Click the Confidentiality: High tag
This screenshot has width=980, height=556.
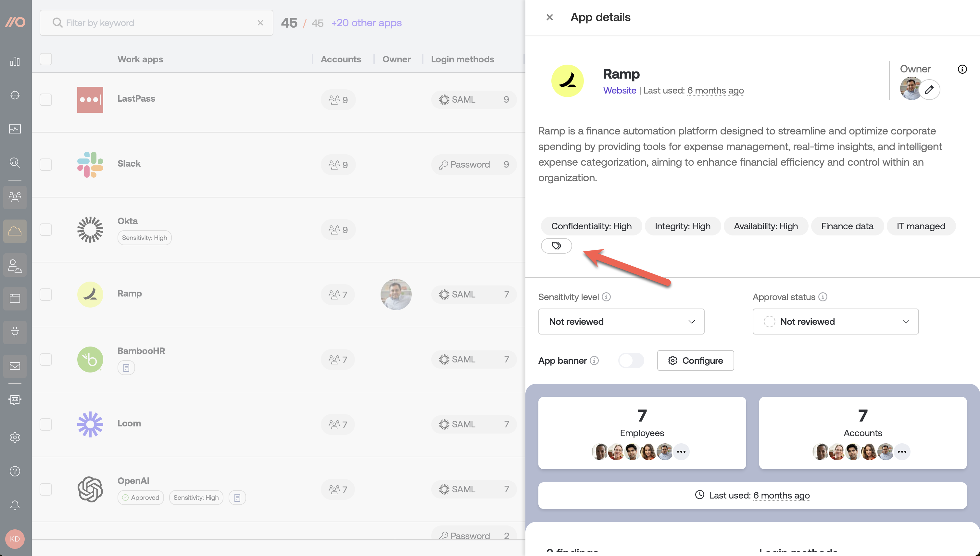coord(591,226)
